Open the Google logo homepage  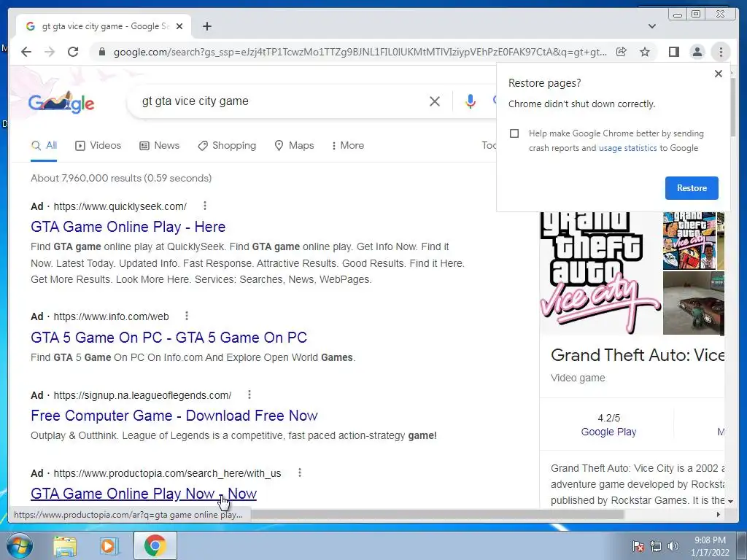point(61,102)
